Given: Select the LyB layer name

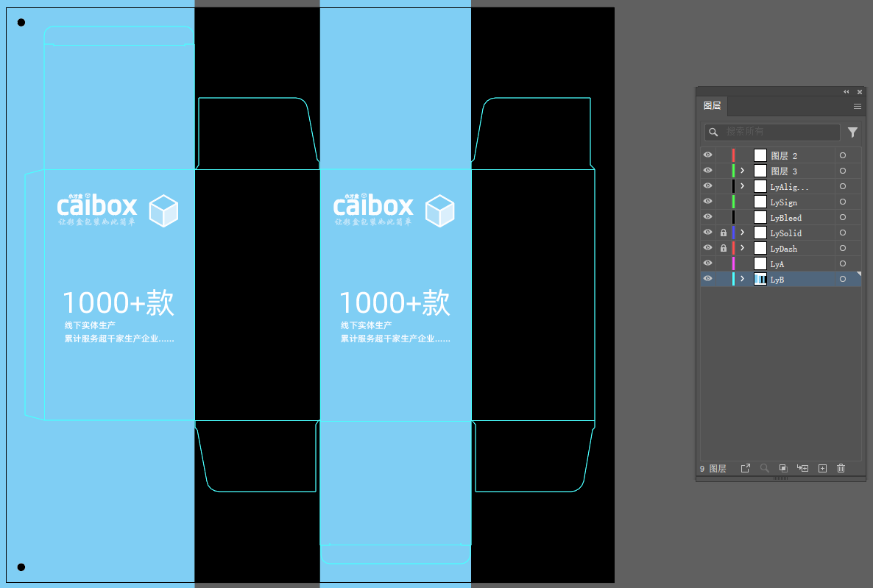Looking at the screenshot, I should pyautogui.click(x=777, y=280).
